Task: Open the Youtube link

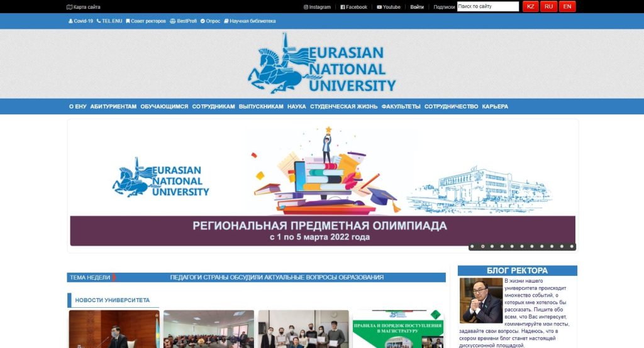Action: tap(389, 7)
